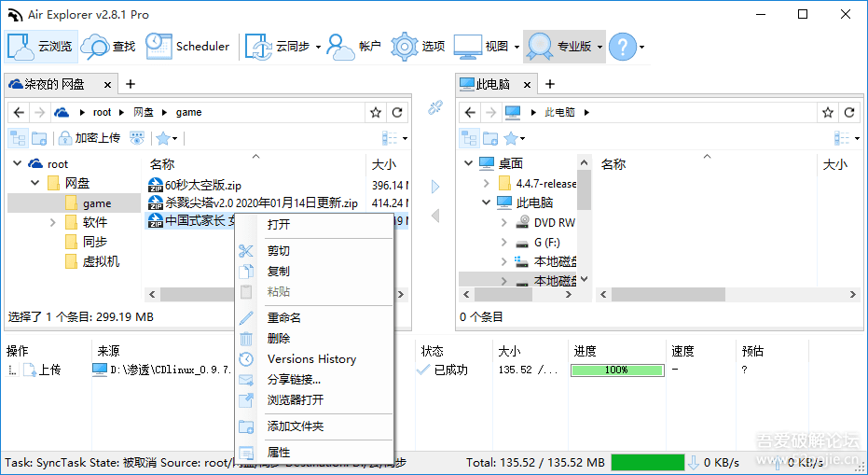Choose 浏览器打开 in the context menu
The height and width of the screenshot is (475, 868).
[x=314, y=400]
